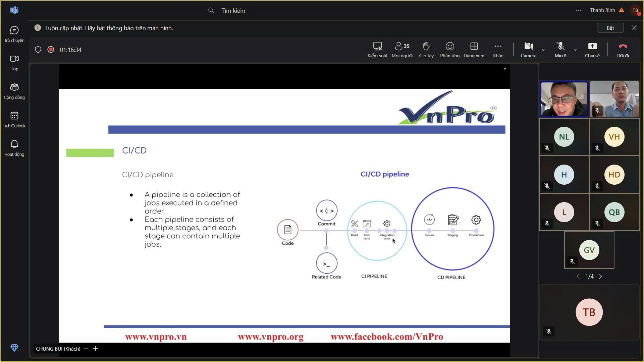This screenshot has height=362, width=644.
Task: Go to next participants page arrow
Action: (600, 277)
